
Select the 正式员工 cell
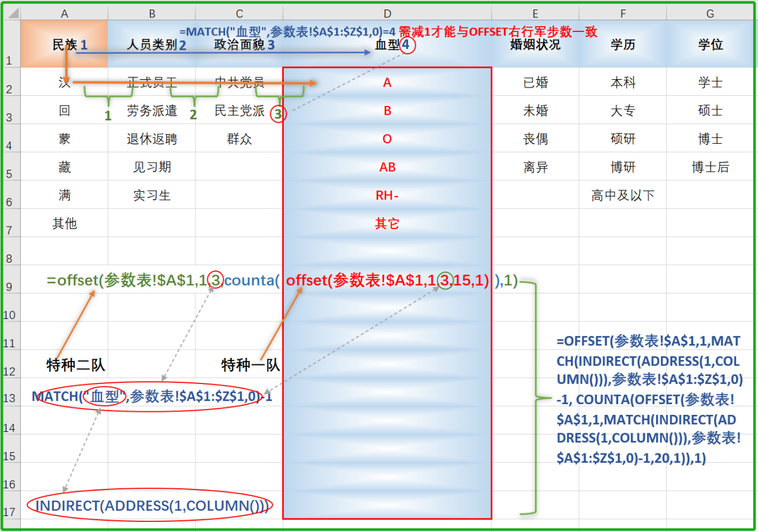(x=152, y=82)
